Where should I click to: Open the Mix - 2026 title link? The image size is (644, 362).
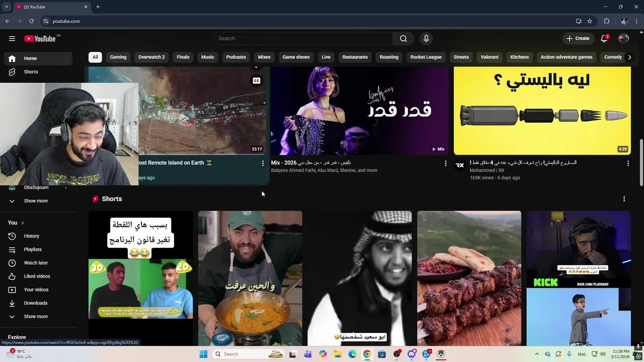pos(311,163)
